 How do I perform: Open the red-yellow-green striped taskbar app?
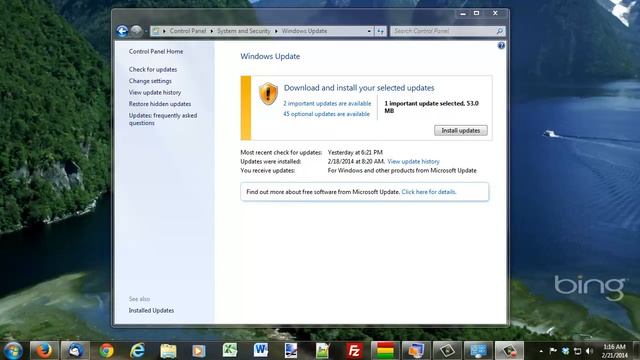(x=385, y=351)
